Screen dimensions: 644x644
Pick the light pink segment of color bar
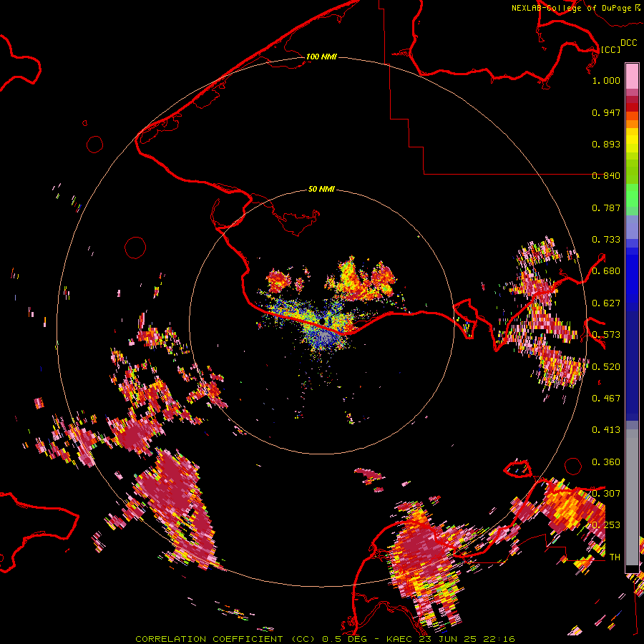click(x=632, y=76)
